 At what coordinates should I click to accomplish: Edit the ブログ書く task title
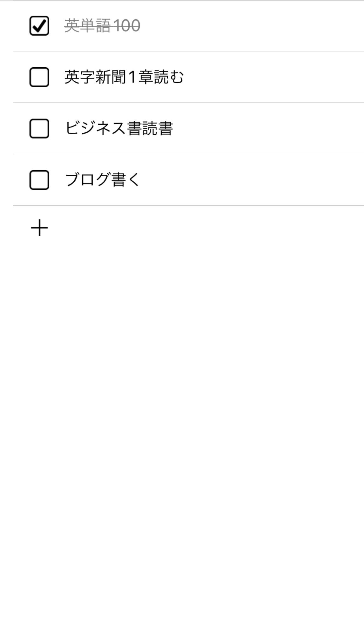click(102, 180)
